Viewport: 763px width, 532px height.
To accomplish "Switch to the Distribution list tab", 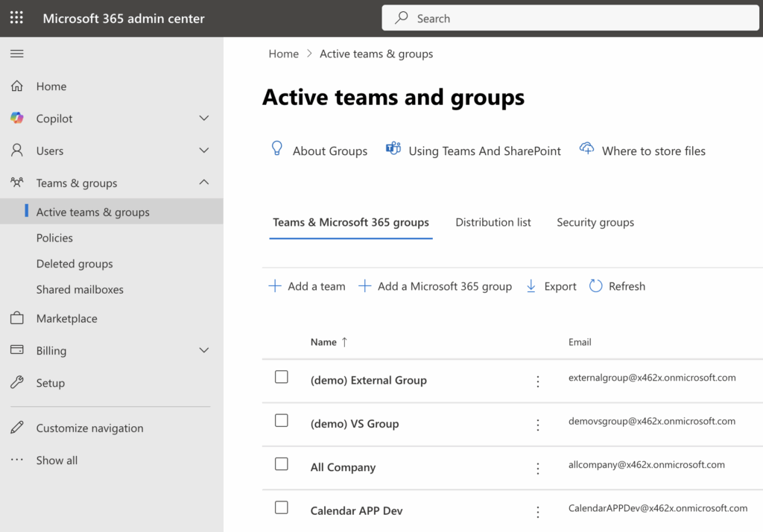I will coord(493,222).
